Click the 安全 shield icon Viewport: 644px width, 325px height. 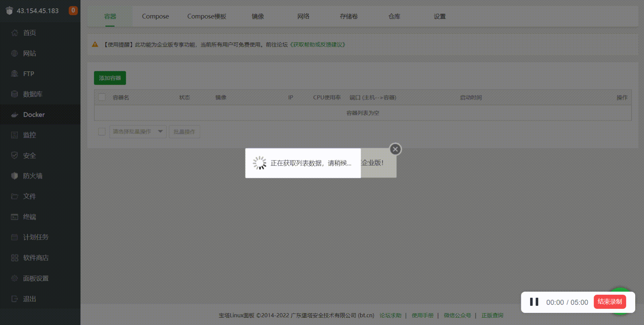(x=14, y=155)
